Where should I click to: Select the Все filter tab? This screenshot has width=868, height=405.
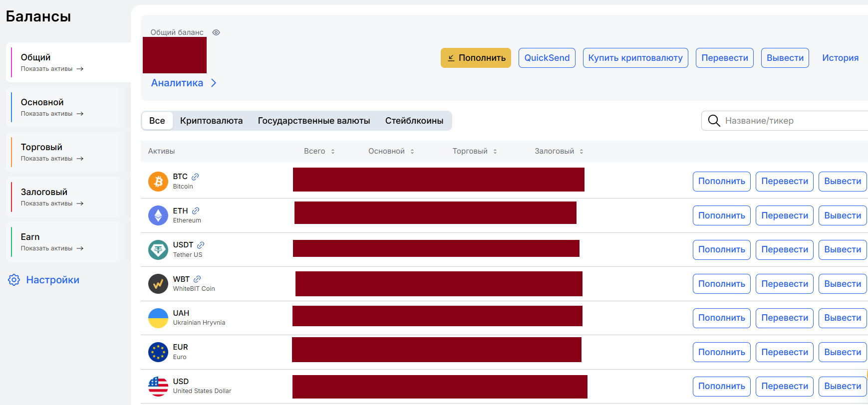point(157,121)
